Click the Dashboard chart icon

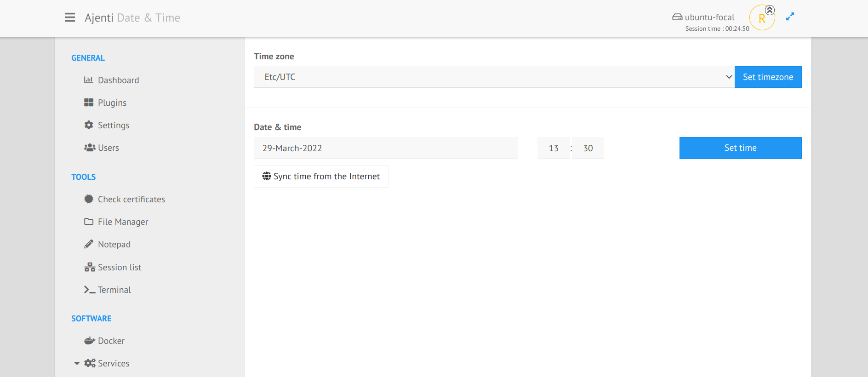point(89,80)
